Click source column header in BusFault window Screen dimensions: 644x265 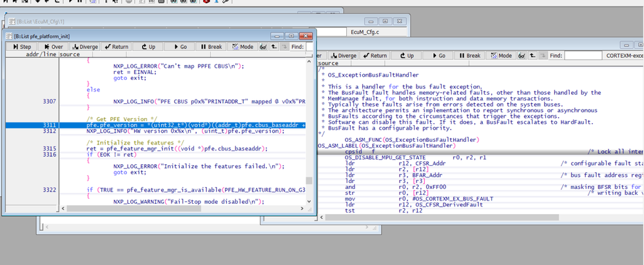[328, 63]
